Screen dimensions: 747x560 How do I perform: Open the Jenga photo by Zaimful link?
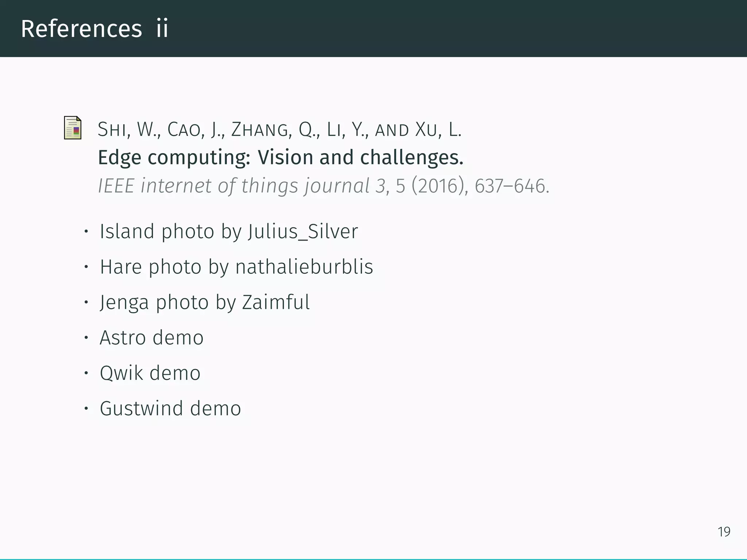[205, 302]
